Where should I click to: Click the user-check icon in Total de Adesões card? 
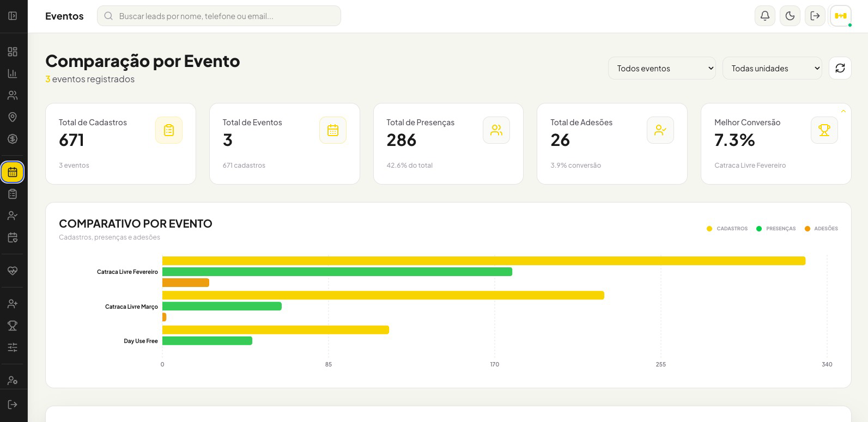[660, 130]
